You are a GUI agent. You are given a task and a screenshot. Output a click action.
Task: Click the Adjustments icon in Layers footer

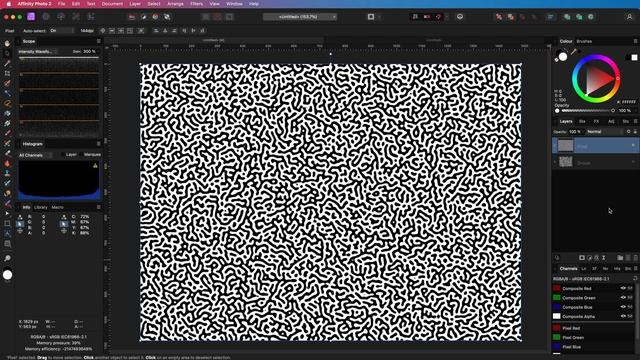click(x=589, y=258)
